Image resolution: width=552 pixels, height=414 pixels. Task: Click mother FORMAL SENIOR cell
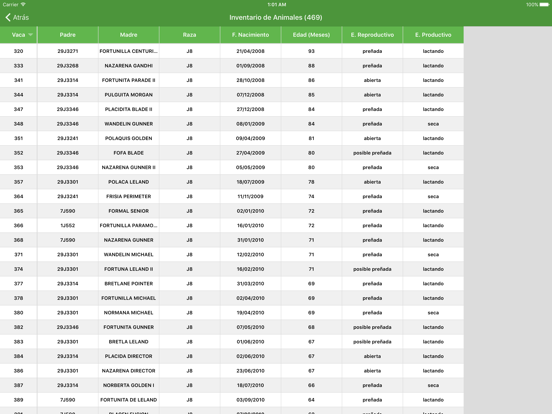[128, 211]
